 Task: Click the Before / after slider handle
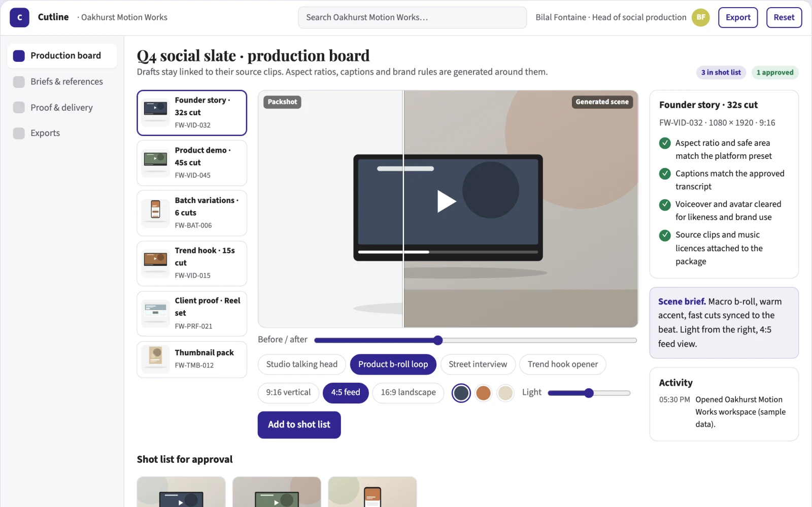(x=438, y=340)
